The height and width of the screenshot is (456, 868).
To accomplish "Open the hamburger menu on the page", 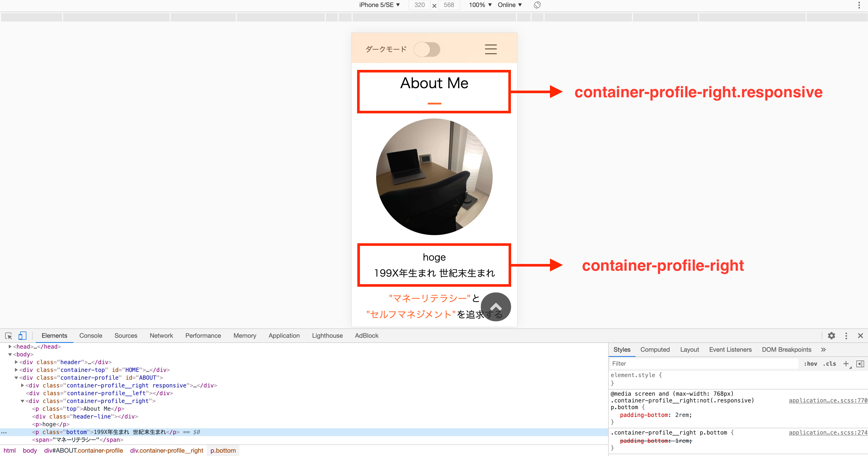I will coord(490,49).
